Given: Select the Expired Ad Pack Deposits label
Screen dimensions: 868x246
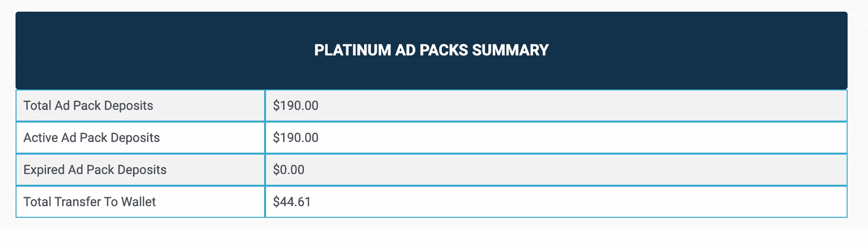Looking at the screenshot, I should pyautogui.click(x=95, y=170).
